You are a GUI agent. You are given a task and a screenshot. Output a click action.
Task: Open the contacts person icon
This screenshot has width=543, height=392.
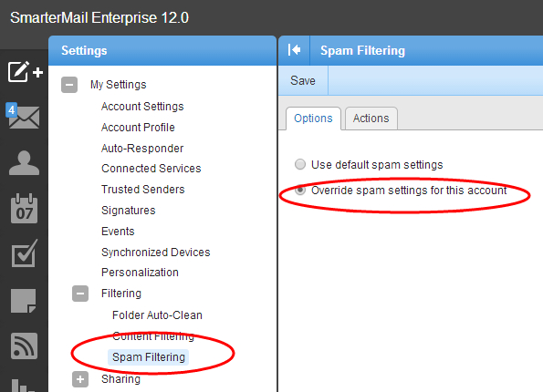[x=24, y=162]
